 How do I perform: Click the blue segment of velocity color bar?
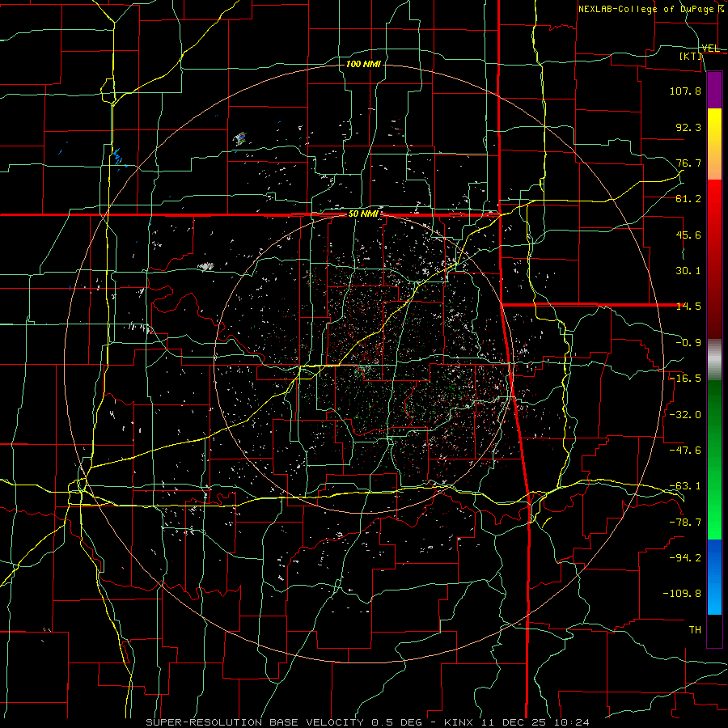[x=714, y=577]
